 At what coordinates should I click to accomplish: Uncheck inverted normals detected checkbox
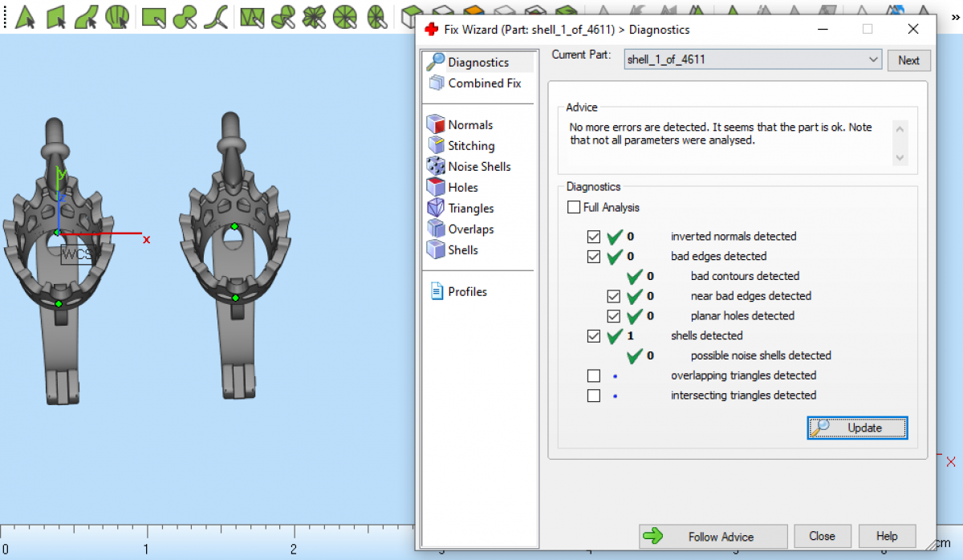pos(594,237)
